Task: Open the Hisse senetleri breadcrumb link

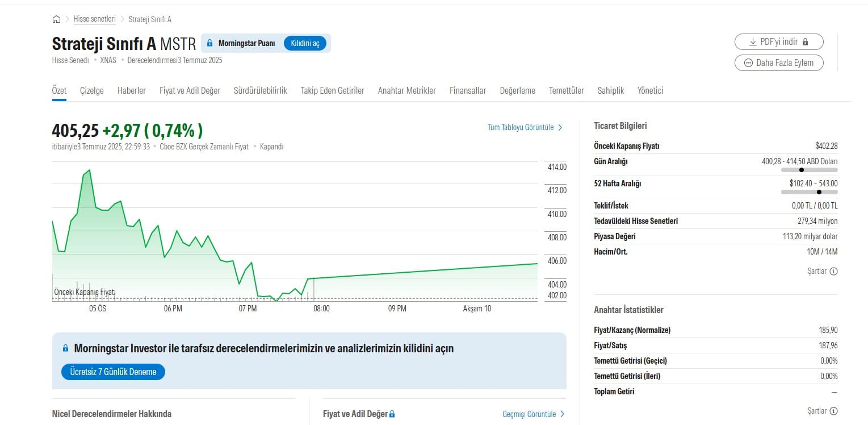Action: tap(94, 19)
